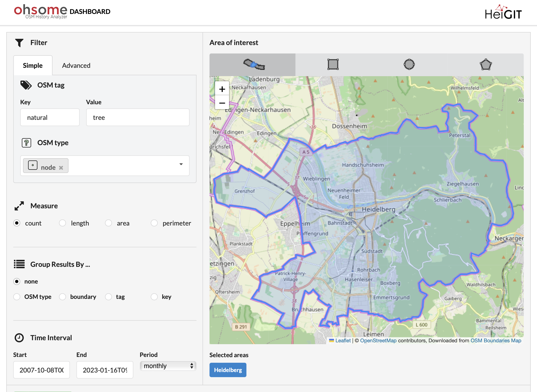Open the HeiGIT logo link
The width and height of the screenshot is (537, 392).
[503, 12]
